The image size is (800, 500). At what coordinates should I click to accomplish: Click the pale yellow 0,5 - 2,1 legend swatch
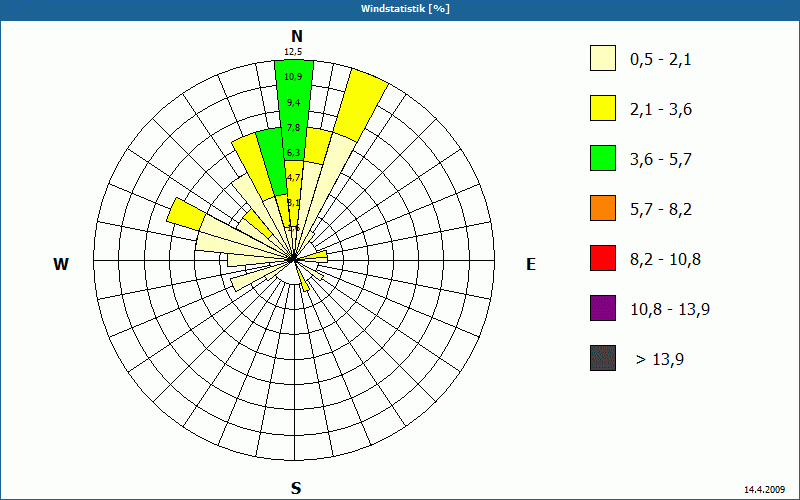[x=603, y=58]
